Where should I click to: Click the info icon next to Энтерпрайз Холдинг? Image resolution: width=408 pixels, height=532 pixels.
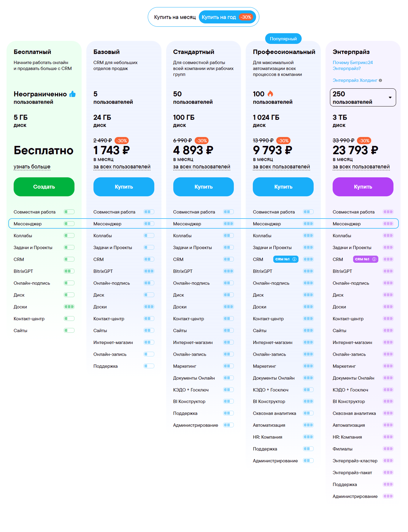point(380,80)
